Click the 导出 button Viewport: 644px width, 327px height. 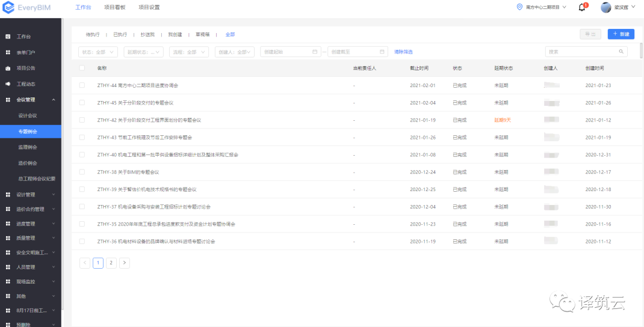tap(590, 34)
